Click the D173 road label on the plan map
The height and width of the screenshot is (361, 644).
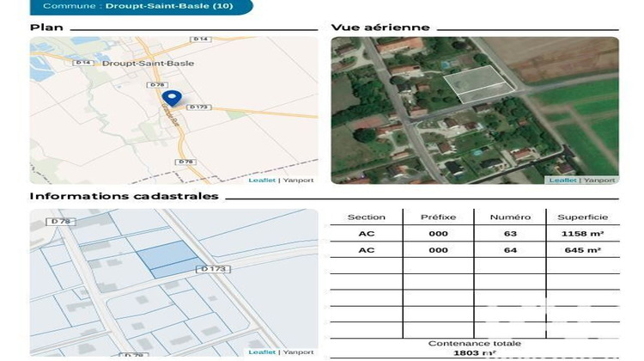pos(199,107)
